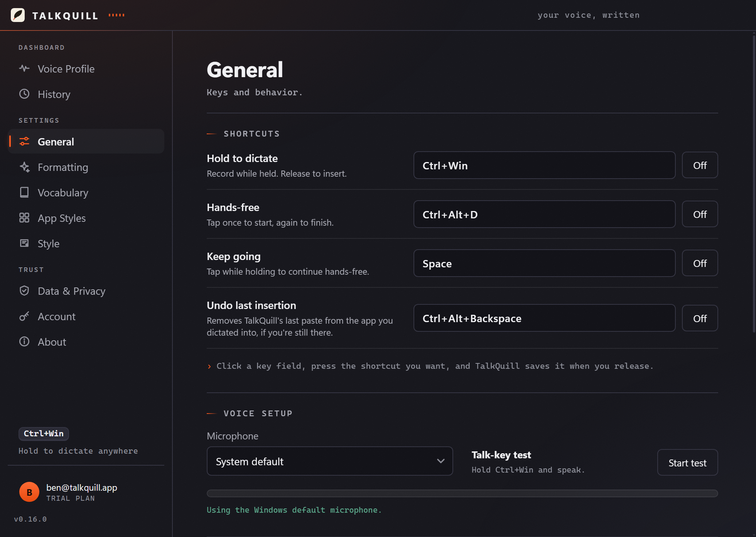Click the vertical scrollbar on right edge
This screenshot has height=537, width=756.
tap(754, 183)
